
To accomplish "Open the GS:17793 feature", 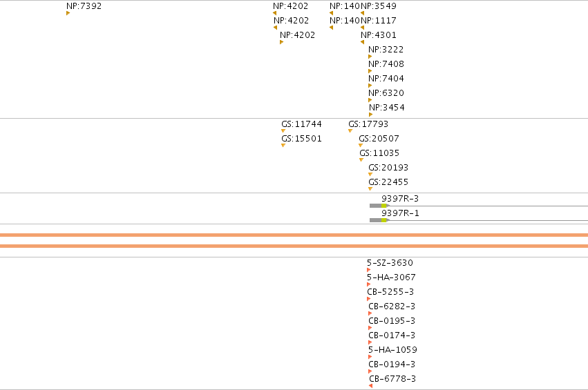I will pyautogui.click(x=368, y=124).
